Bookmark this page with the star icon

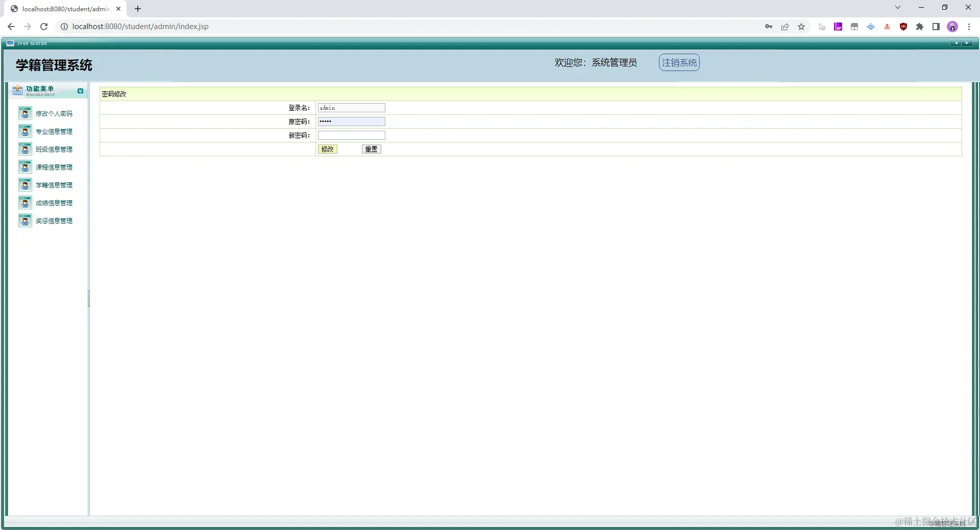pyautogui.click(x=801, y=27)
